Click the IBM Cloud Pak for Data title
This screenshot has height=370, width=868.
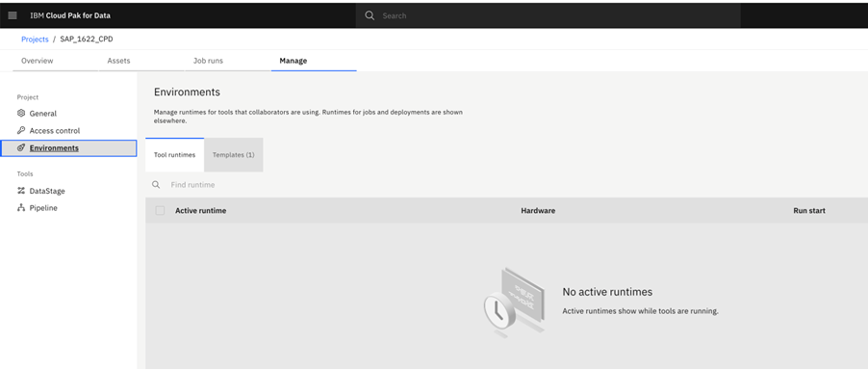[70, 15]
